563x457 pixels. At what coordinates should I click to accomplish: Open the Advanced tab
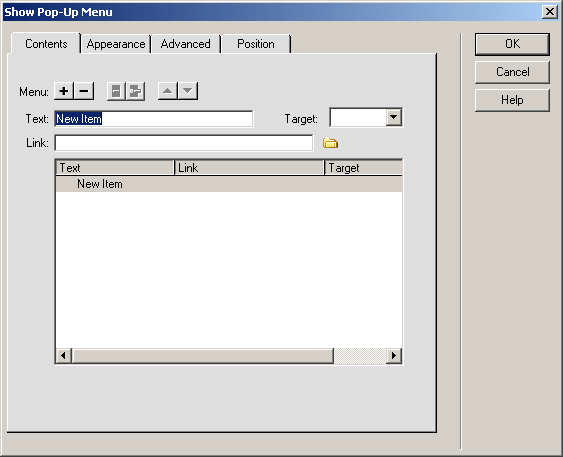185,44
